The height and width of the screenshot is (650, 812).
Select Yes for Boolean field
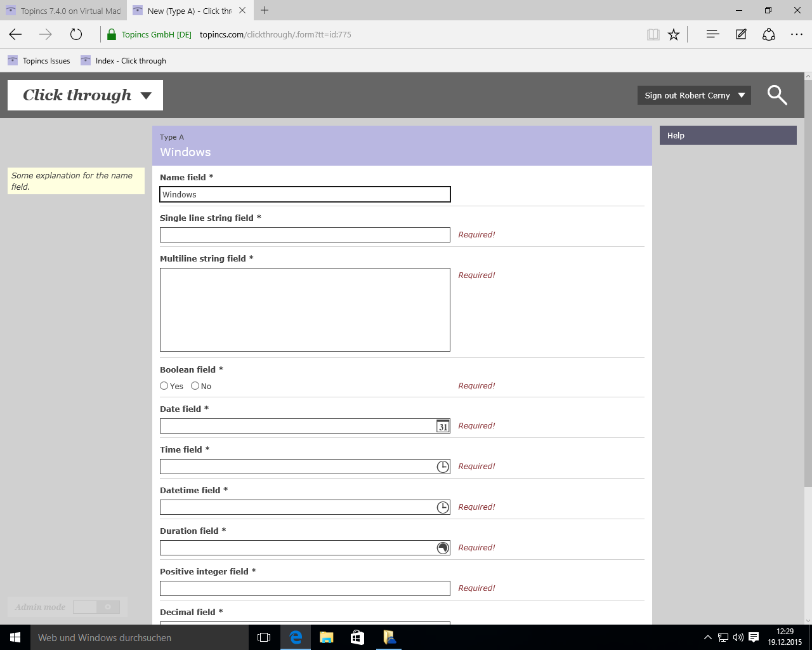(164, 386)
